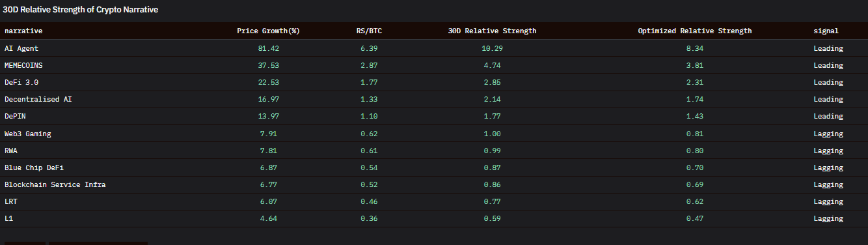Click Blockchain Service Infra narrative
The image size is (868, 245).
pyautogui.click(x=55, y=184)
